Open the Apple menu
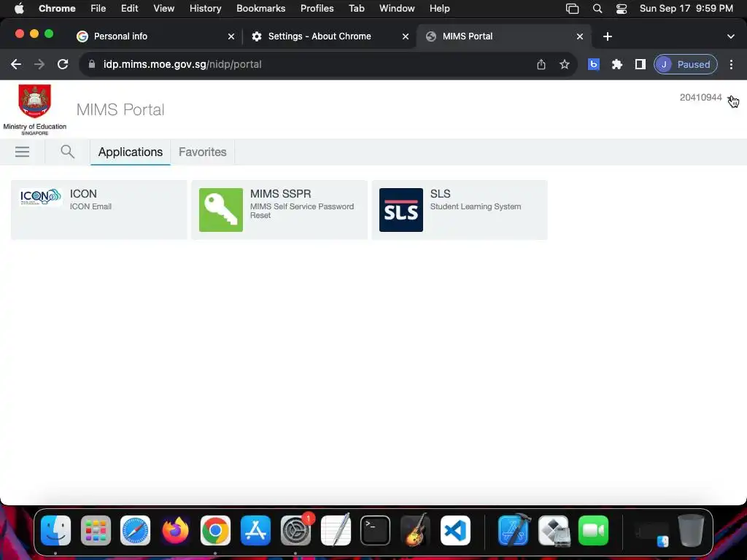The image size is (747, 560). 19,9
